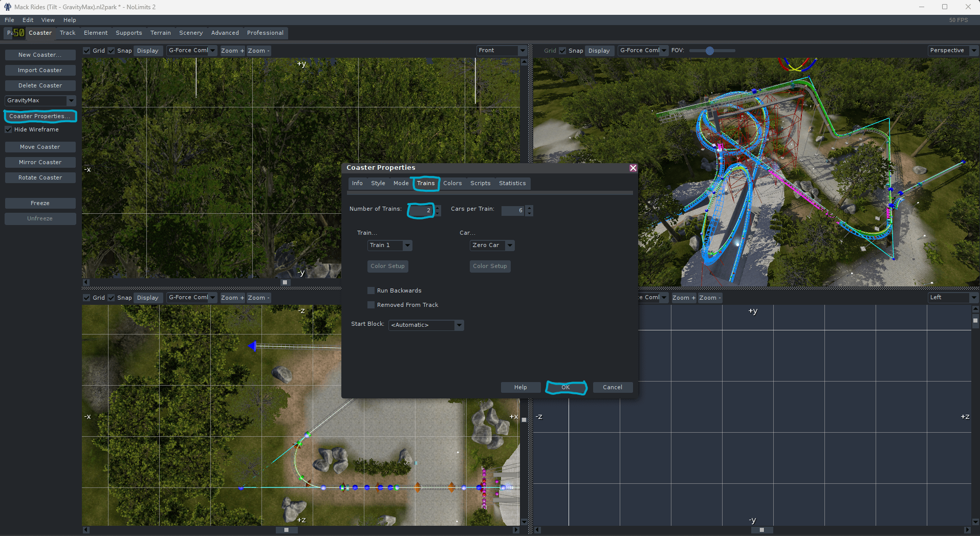980x536 pixels.
Task: Toggle Snap checkbox in the Perspective viewport
Action: pyautogui.click(x=562, y=51)
